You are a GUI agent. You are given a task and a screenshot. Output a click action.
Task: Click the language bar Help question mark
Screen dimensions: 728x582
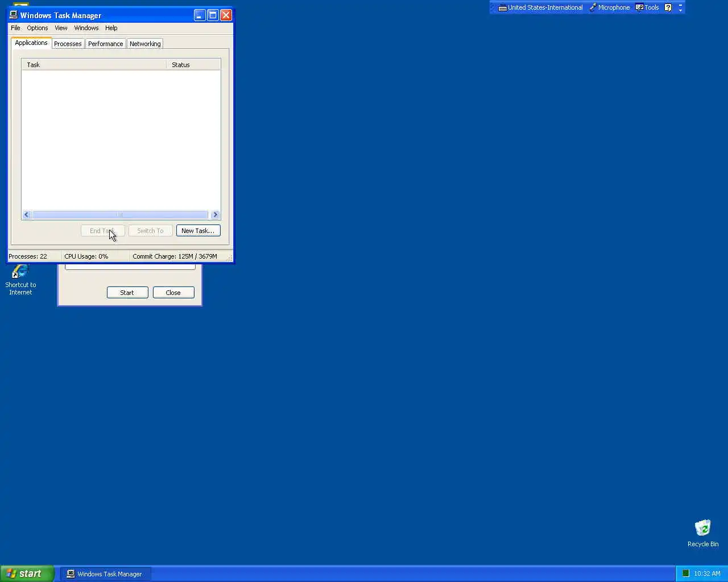668,7
